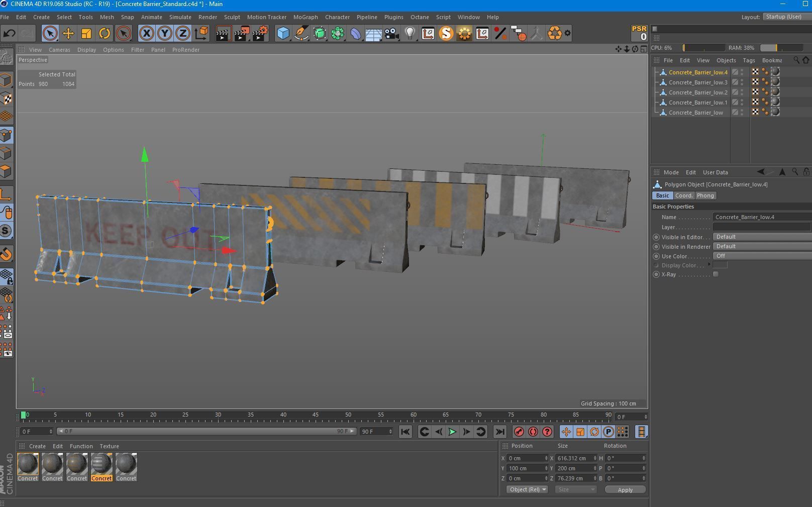Viewport: 812px width, 507px height.
Task: Select the highlighted fourth Concrete material thumbnail
Action: click(101, 467)
